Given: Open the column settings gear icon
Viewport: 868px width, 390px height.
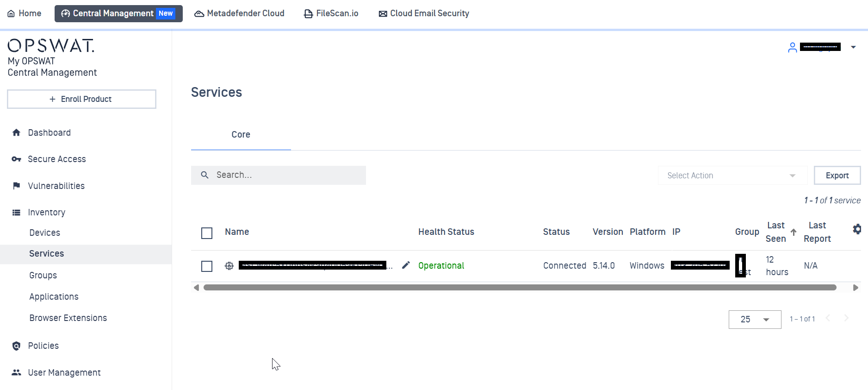Looking at the screenshot, I should pos(857,229).
